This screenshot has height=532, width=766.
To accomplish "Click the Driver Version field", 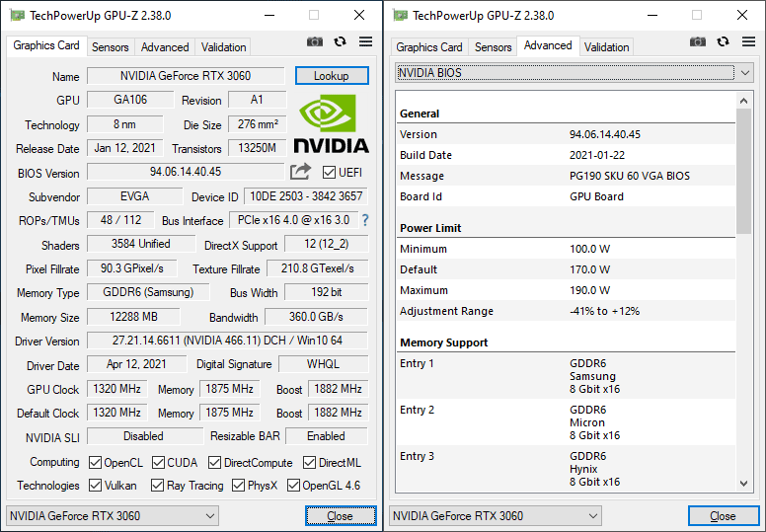I will 228,341.
